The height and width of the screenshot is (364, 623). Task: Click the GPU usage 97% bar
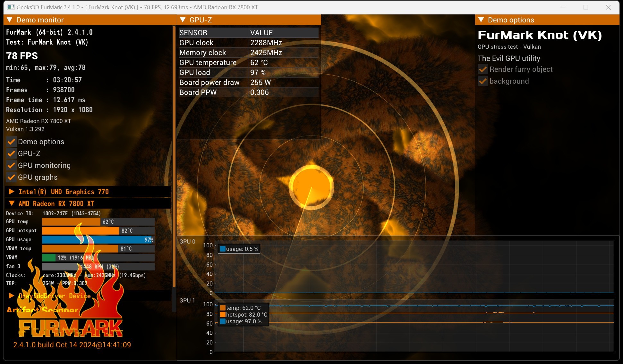[x=98, y=240]
